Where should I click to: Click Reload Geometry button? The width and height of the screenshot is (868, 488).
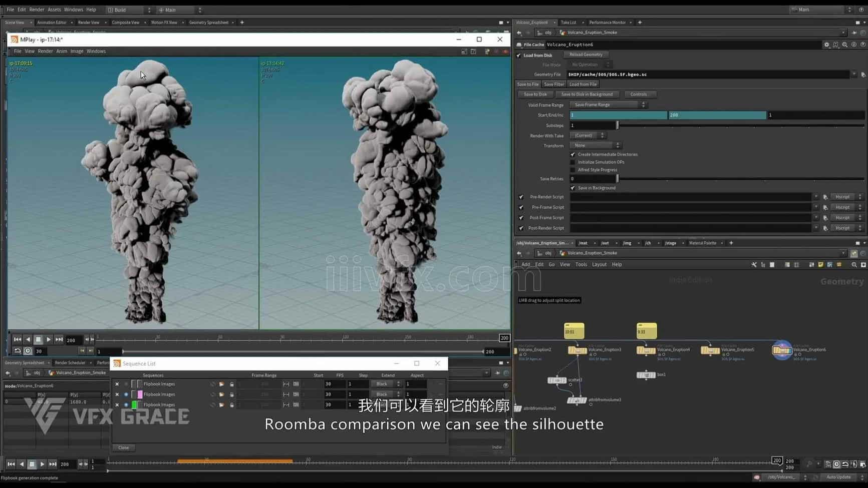coord(586,55)
